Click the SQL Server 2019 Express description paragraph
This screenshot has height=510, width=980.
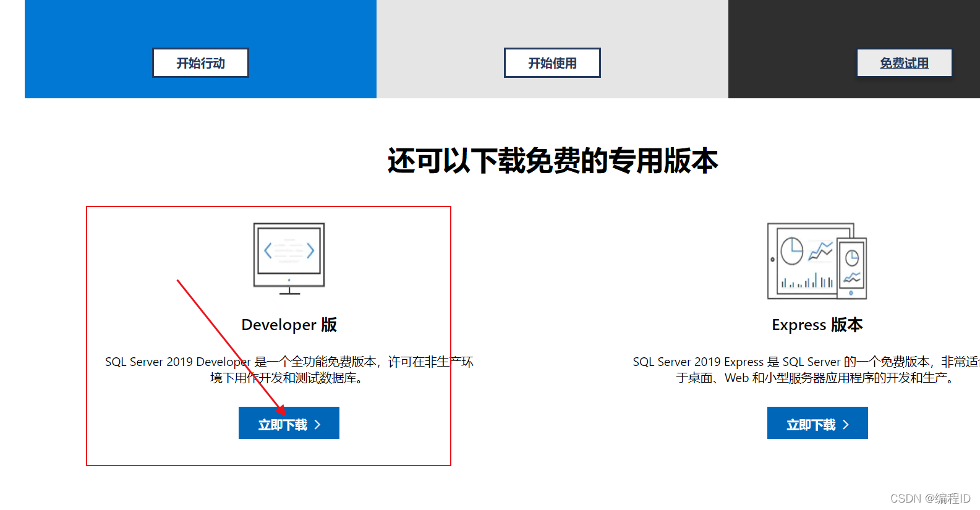806,370
